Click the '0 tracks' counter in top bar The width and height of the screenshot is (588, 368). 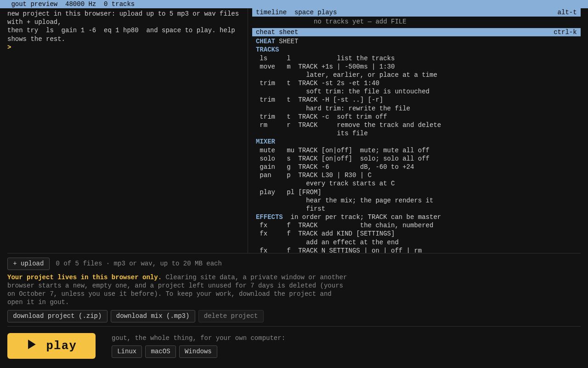119,4
